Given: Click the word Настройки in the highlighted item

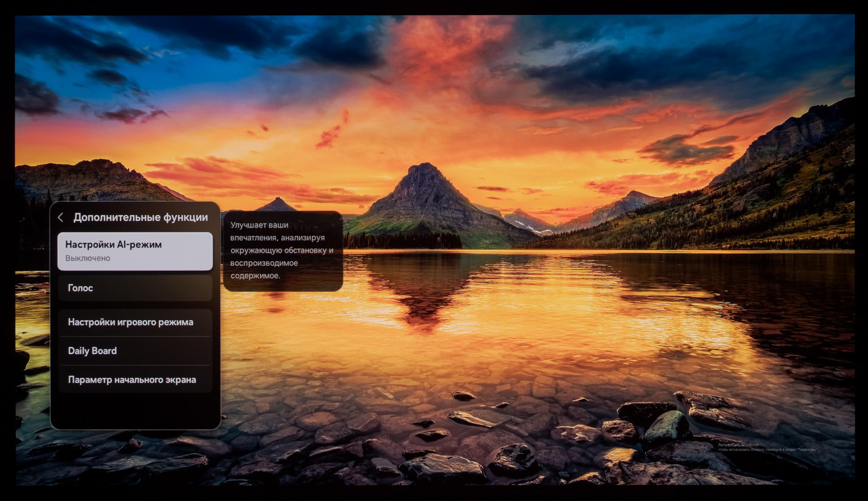Looking at the screenshot, I should [x=90, y=245].
